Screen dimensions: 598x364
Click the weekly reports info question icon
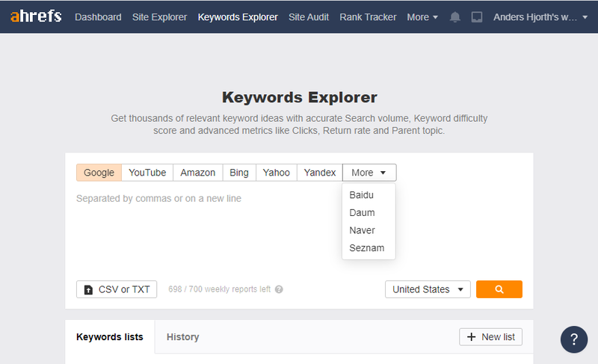pyautogui.click(x=279, y=289)
